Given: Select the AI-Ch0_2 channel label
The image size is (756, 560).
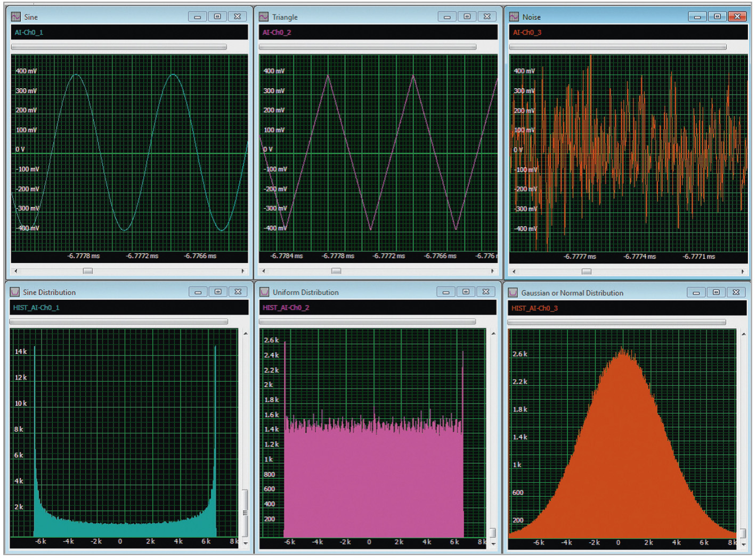Looking at the screenshot, I should [x=277, y=32].
